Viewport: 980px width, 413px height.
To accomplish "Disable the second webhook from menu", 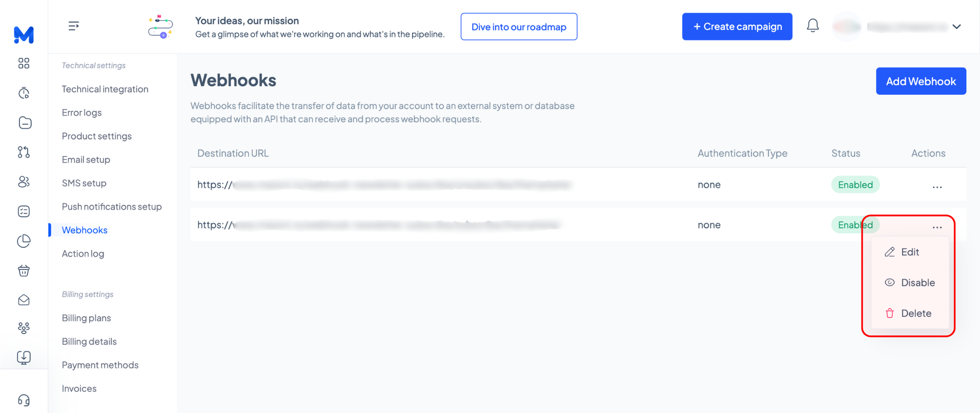I will click(x=910, y=282).
